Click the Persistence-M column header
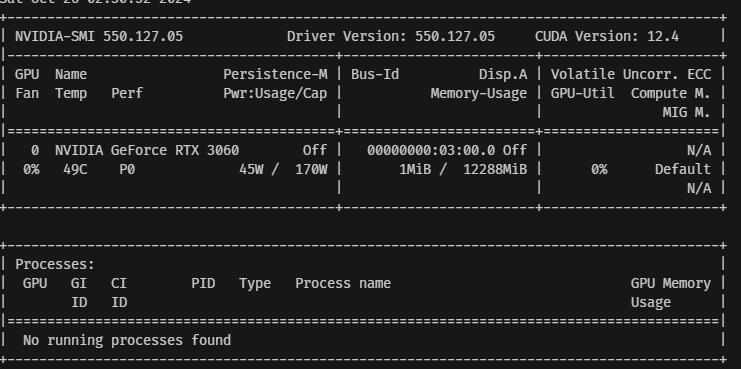 tap(275, 74)
